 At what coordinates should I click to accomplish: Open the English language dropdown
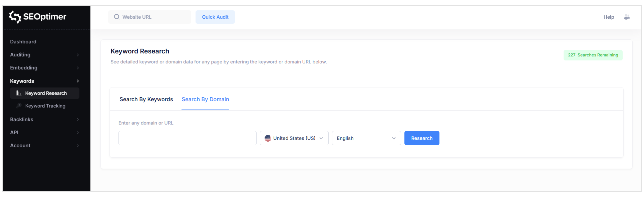pos(366,138)
